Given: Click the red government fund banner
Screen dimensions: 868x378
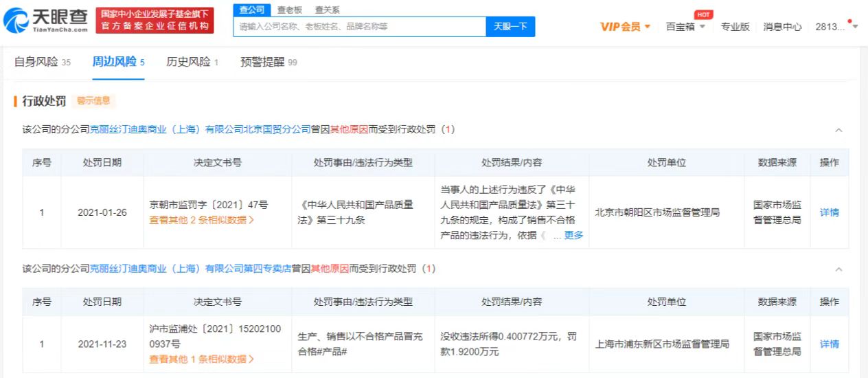Looking at the screenshot, I should (x=154, y=21).
